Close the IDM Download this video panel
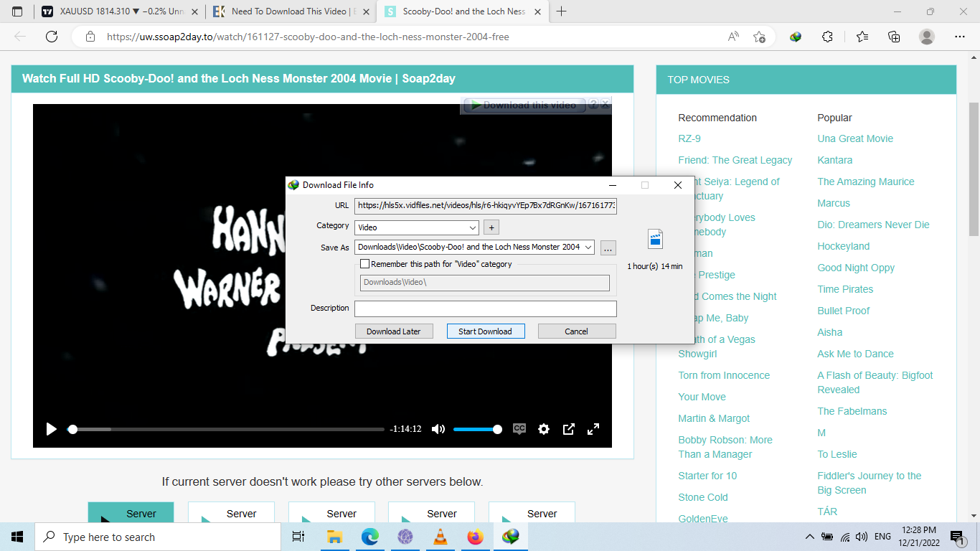Image resolution: width=980 pixels, height=551 pixels. coord(605,105)
